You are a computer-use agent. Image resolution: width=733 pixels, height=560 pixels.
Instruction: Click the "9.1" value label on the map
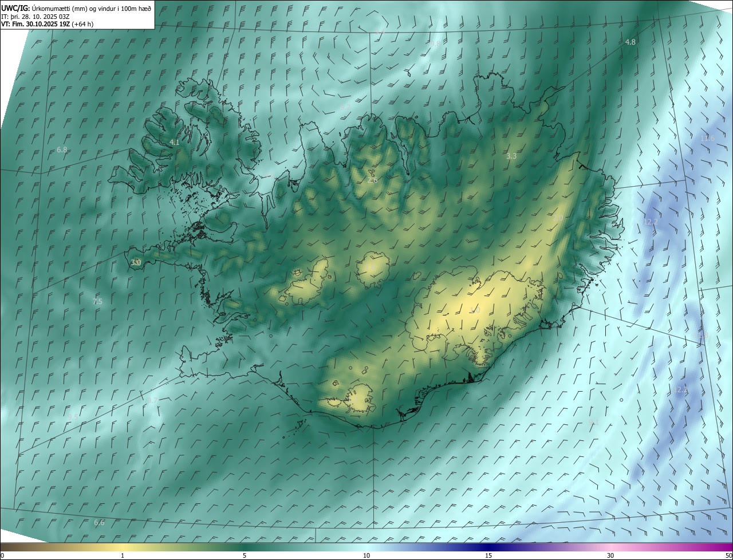click(x=593, y=423)
